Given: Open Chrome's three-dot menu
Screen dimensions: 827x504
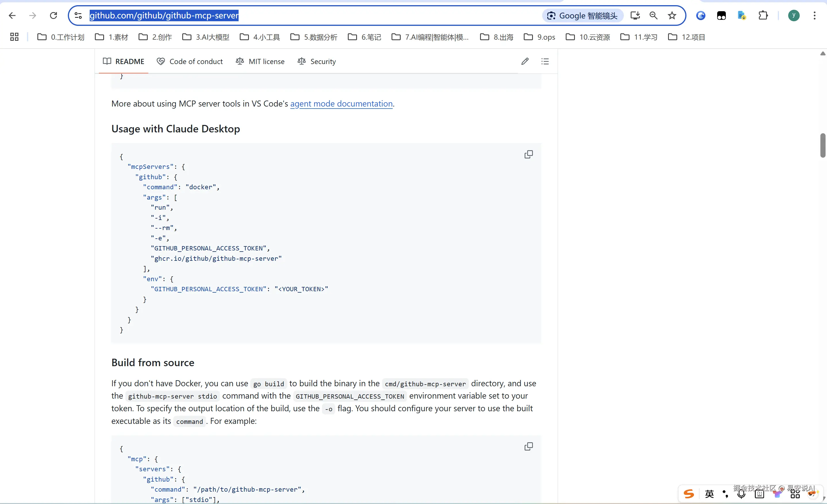Looking at the screenshot, I should point(814,16).
